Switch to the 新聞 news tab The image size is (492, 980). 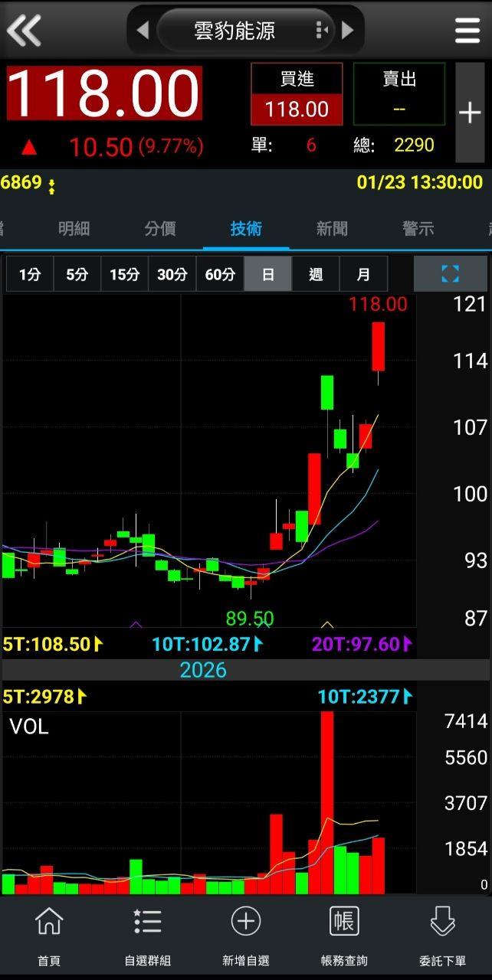332,228
